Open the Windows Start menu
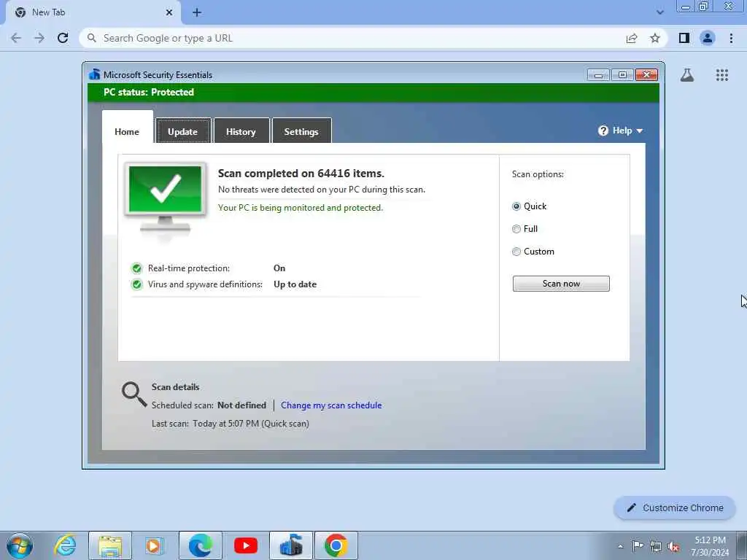 pyautogui.click(x=20, y=545)
